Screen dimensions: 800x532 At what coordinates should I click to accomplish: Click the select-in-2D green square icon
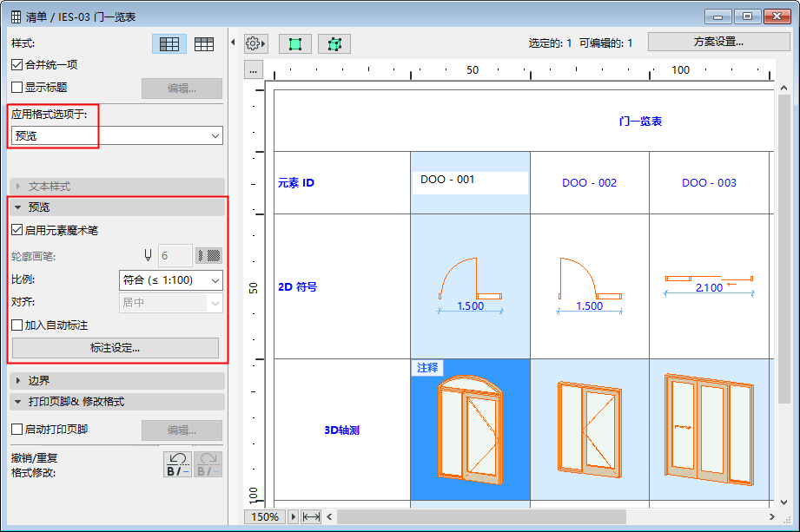tap(295, 43)
